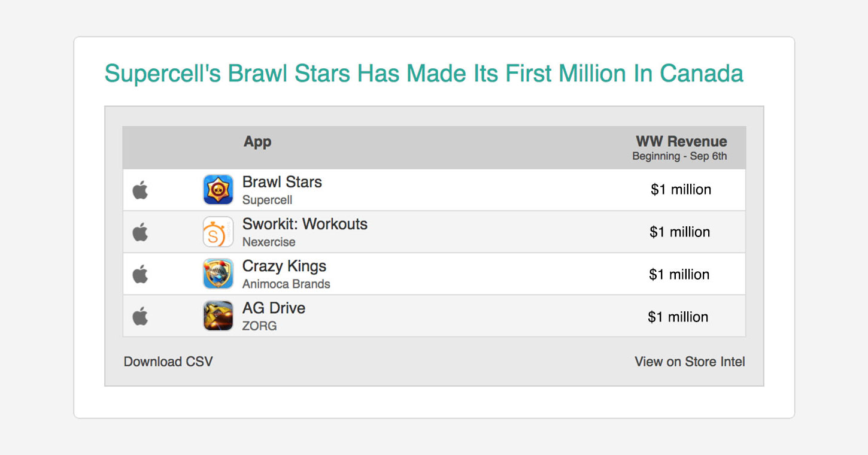The width and height of the screenshot is (868, 455).
Task: Click the WW Revenue column header
Action: tap(681, 142)
